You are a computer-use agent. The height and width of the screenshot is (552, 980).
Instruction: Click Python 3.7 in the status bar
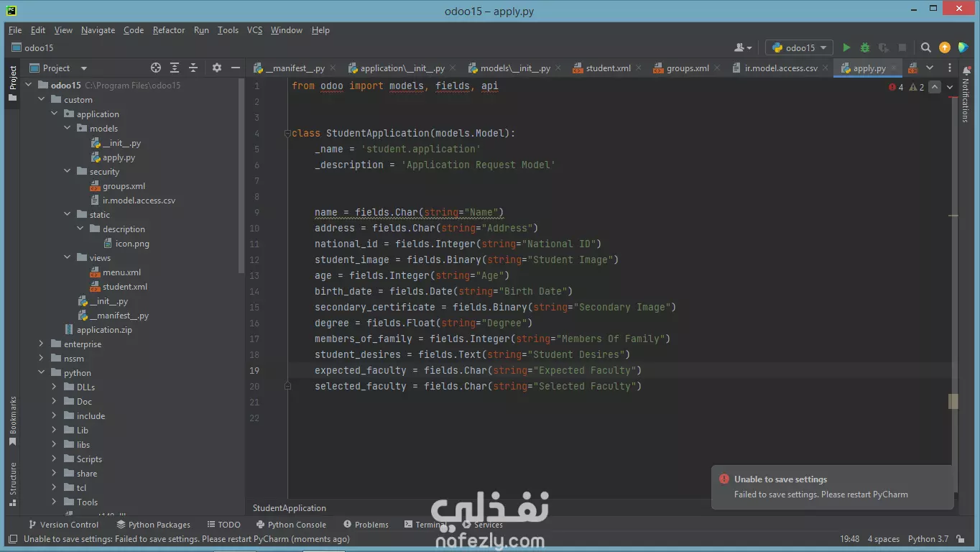(927, 538)
